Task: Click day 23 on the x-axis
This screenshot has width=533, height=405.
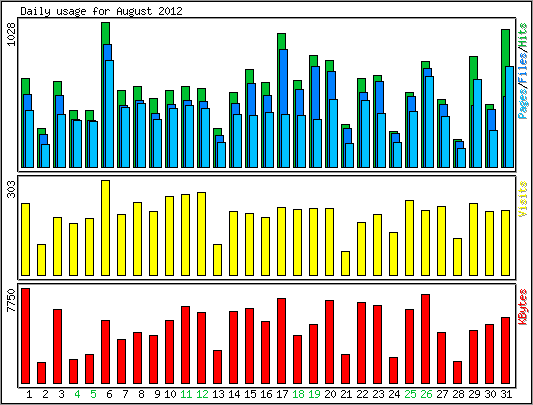Action: pos(378,394)
